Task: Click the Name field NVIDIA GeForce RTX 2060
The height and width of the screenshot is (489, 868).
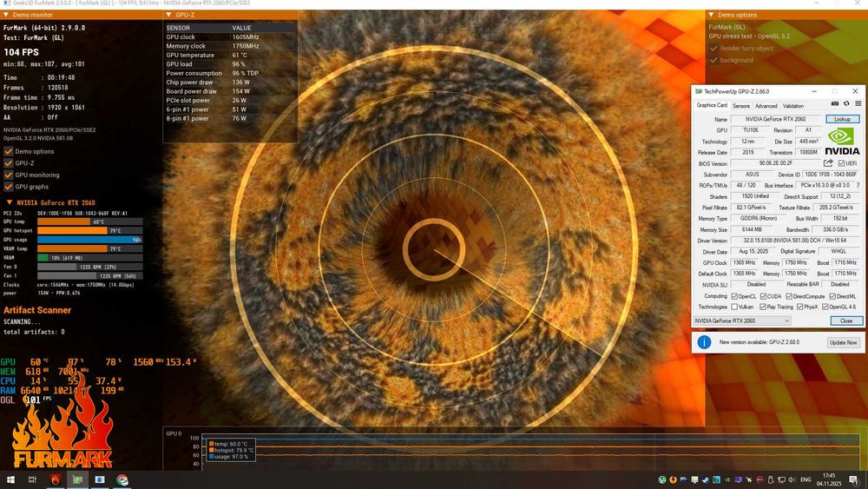Action: (775, 119)
